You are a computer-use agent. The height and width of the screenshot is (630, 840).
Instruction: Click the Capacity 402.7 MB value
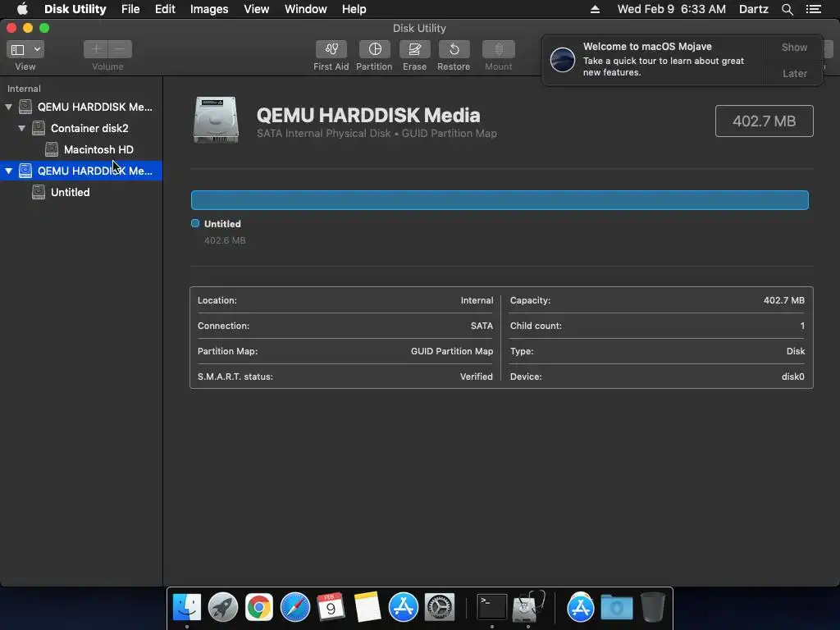coord(783,300)
